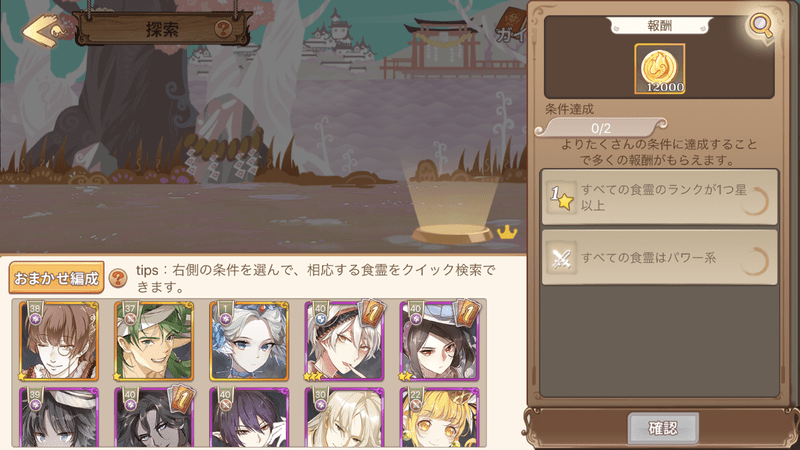Choose level 30 pale blonde character portrait
This screenshot has height=450, width=800.
pyautogui.click(x=344, y=417)
